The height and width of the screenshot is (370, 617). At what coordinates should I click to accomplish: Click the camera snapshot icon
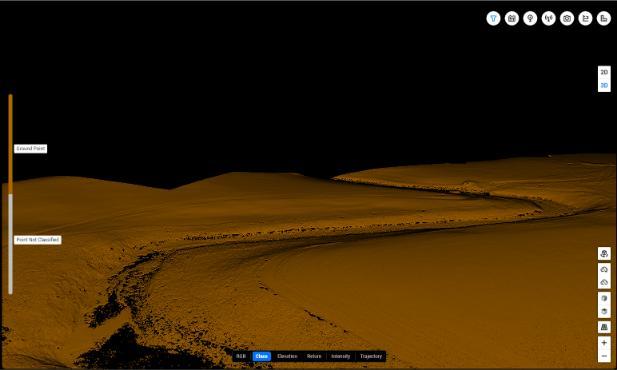[x=567, y=18]
